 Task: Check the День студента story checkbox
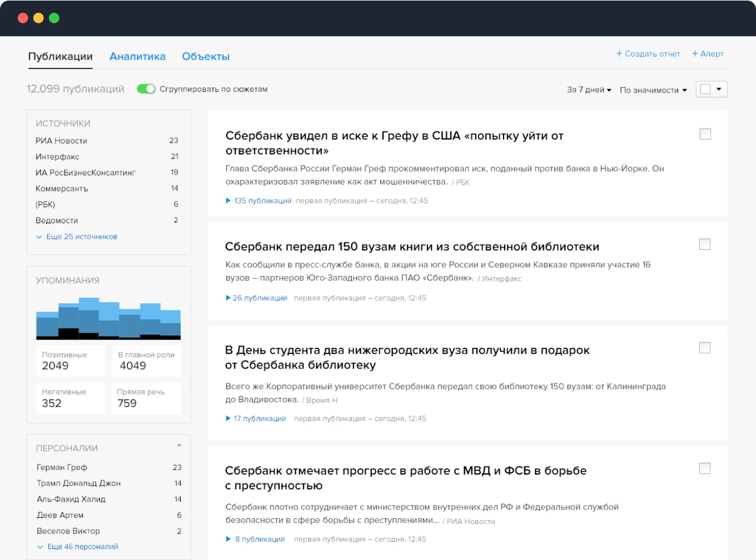(705, 348)
